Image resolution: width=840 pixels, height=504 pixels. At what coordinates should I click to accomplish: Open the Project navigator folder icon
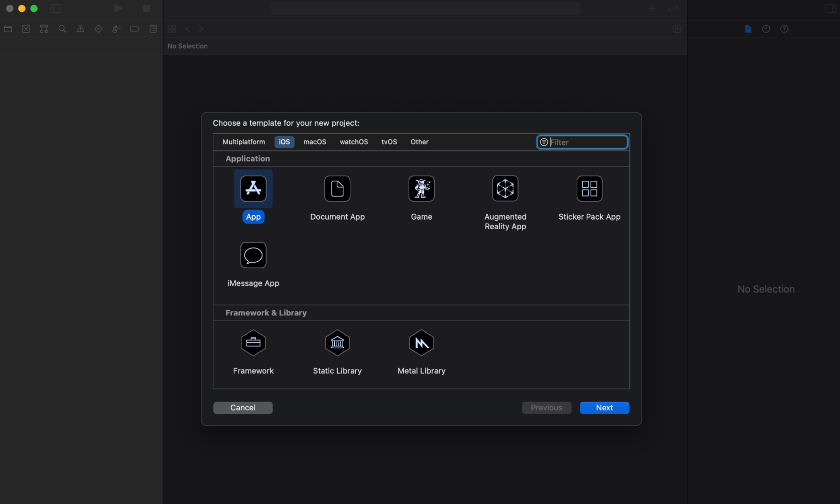(x=8, y=29)
